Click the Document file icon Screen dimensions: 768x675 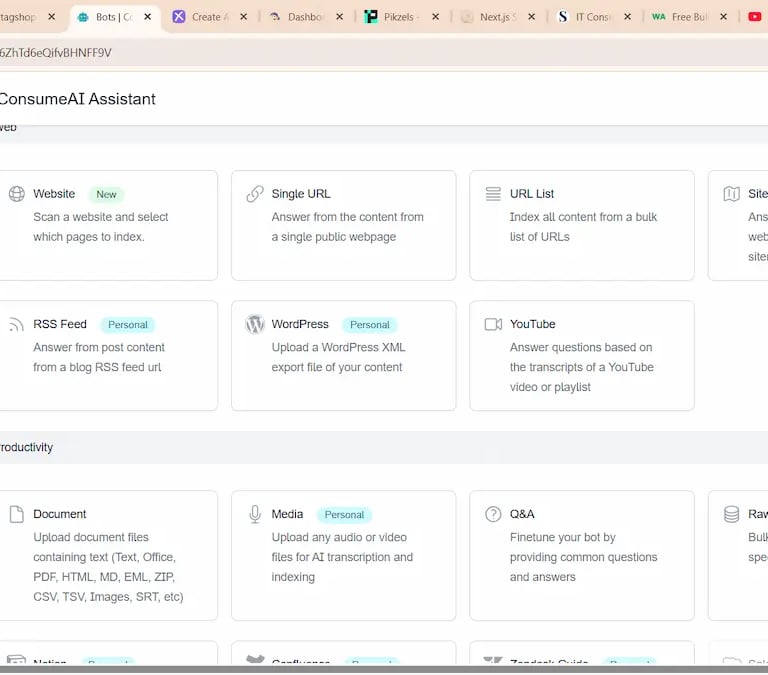(x=17, y=514)
